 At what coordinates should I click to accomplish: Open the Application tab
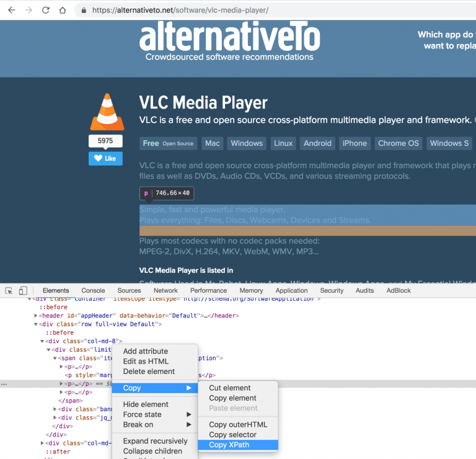click(291, 291)
